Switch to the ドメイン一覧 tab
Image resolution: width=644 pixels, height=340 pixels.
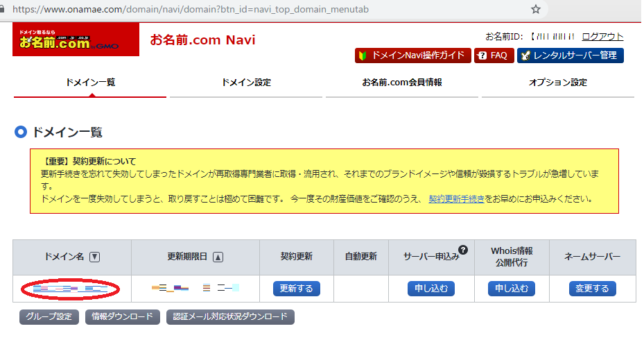[90, 83]
